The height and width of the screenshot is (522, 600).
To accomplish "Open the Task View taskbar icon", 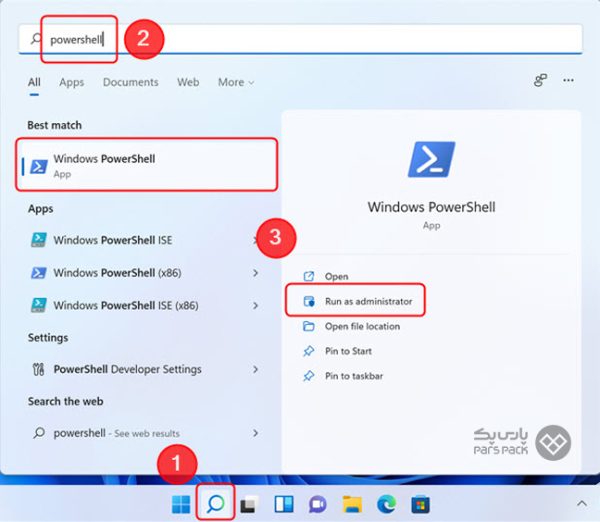I will point(247,503).
